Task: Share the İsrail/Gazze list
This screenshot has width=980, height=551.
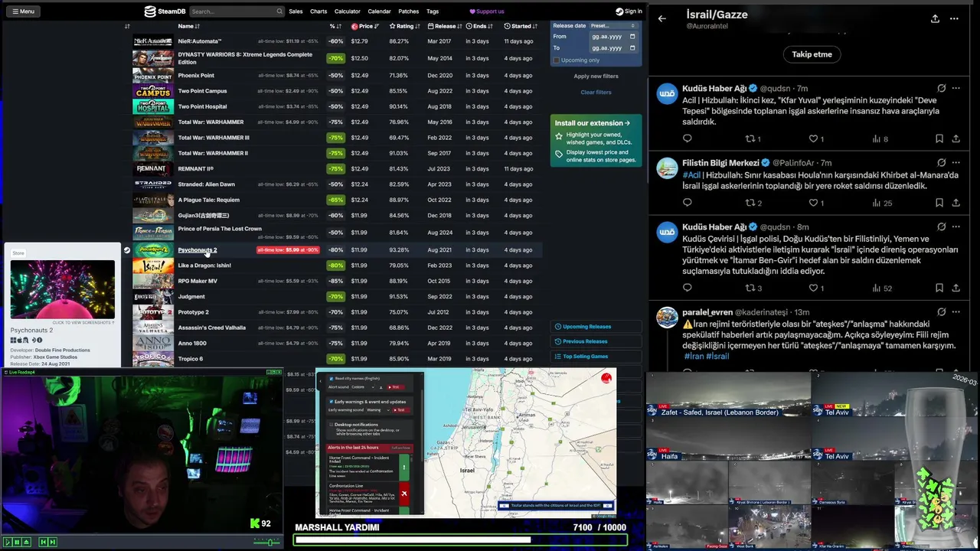Action: [935, 18]
